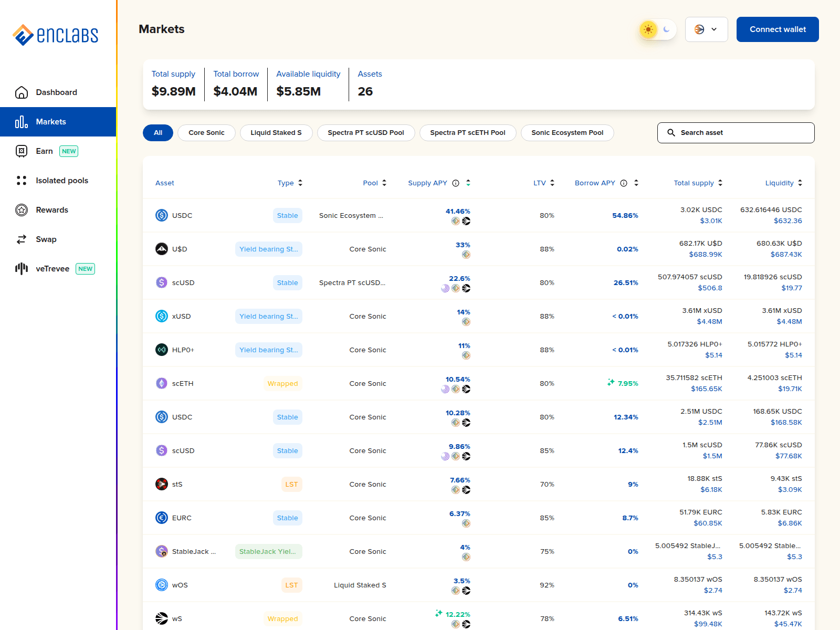Screen dimensions: 840x630
Task: Click the Rewards star icon
Action: click(22, 210)
